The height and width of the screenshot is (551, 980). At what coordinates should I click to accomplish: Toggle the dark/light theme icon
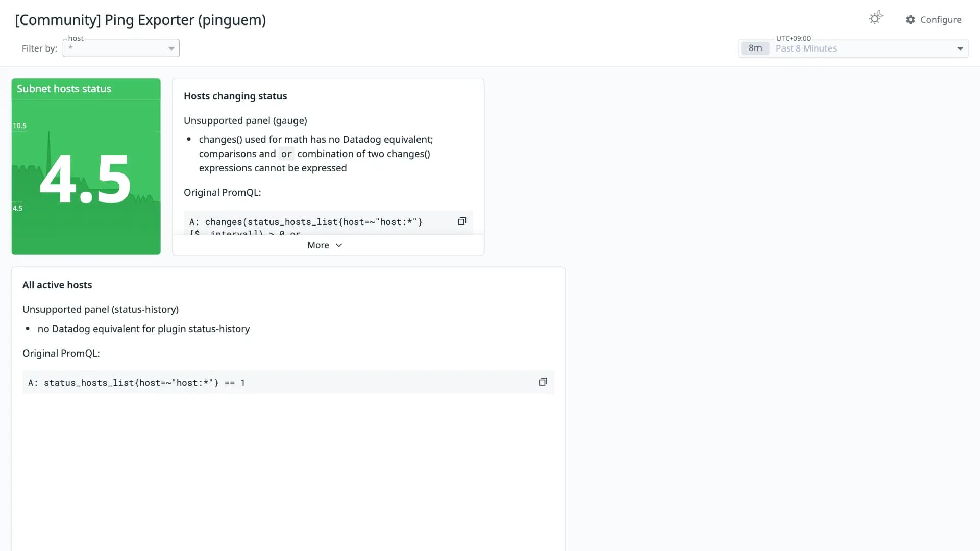pyautogui.click(x=876, y=18)
